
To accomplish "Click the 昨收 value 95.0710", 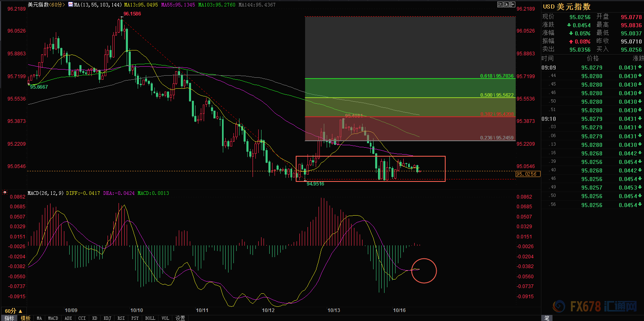I will pyautogui.click(x=631, y=41).
